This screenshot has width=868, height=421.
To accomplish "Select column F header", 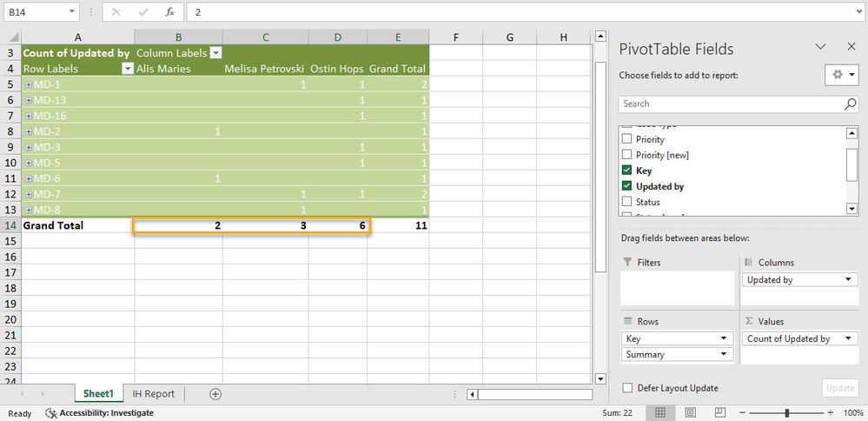I will [x=455, y=37].
